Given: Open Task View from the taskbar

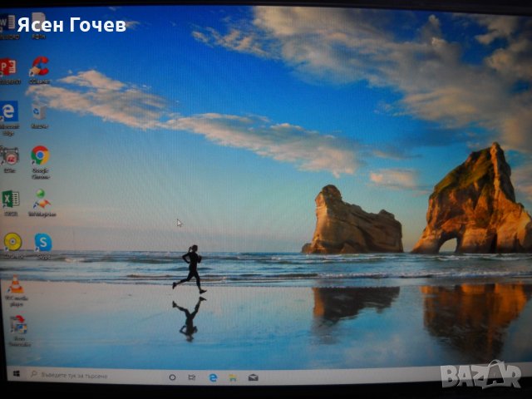Looking at the screenshot, I should [x=193, y=377].
